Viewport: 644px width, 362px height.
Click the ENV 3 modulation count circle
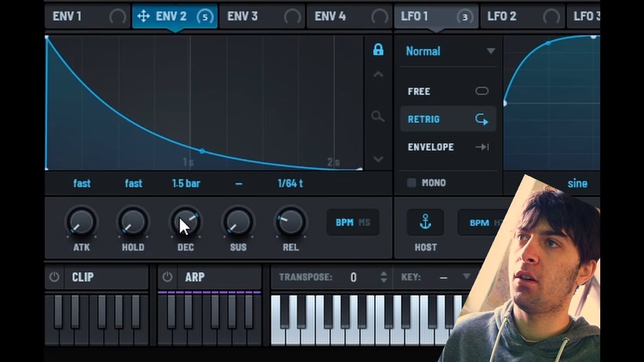292,17
